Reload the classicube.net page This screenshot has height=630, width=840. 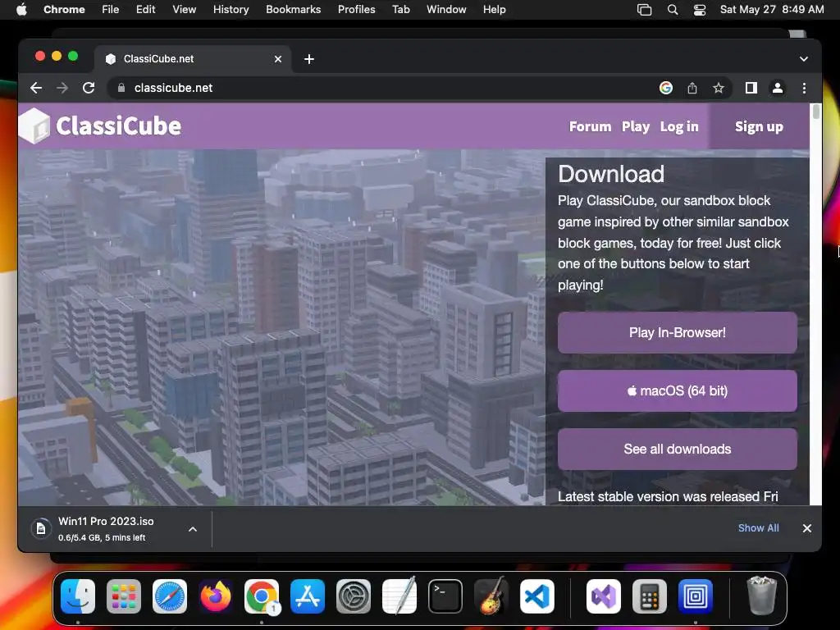89,88
